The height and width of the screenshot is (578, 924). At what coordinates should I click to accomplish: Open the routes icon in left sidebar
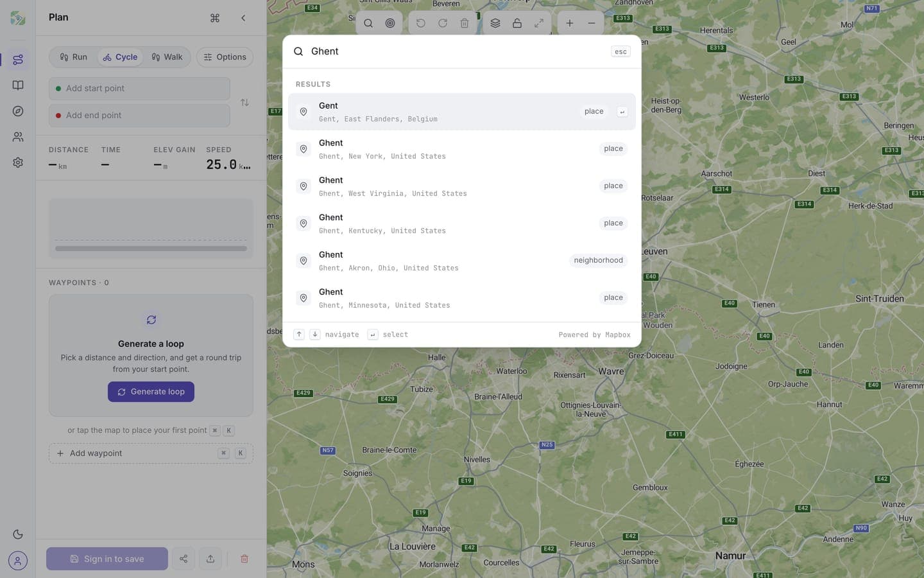18,60
